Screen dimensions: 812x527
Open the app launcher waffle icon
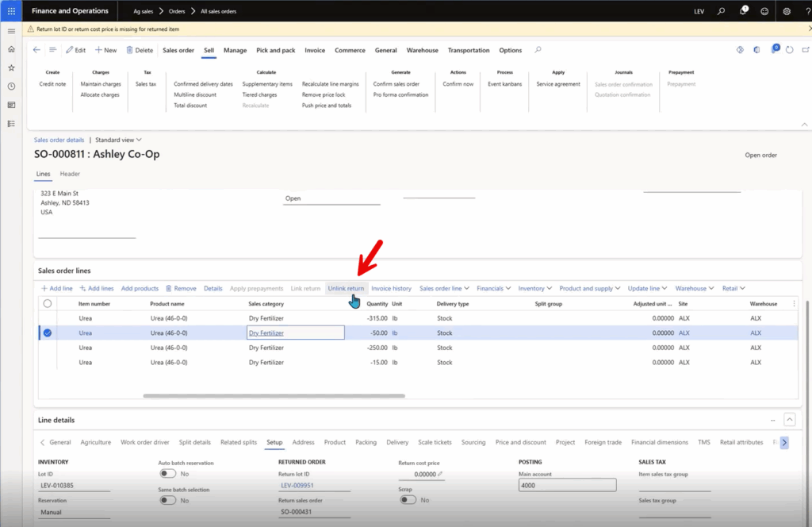coord(11,11)
